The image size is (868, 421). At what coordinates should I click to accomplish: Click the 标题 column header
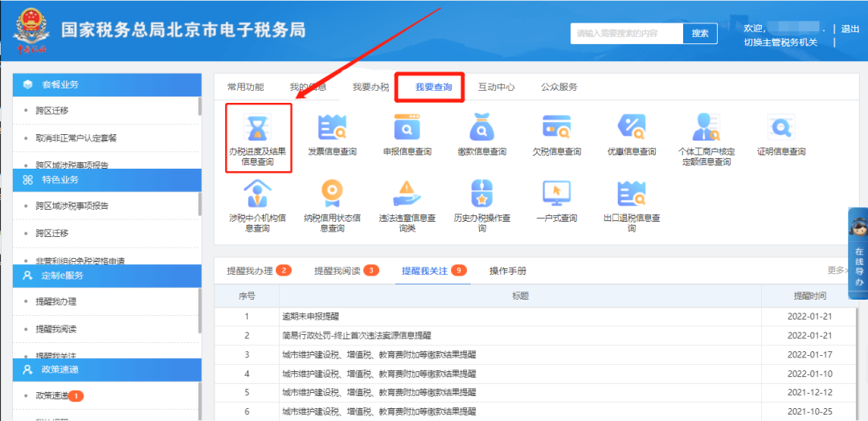pyautogui.click(x=520, y=296)
